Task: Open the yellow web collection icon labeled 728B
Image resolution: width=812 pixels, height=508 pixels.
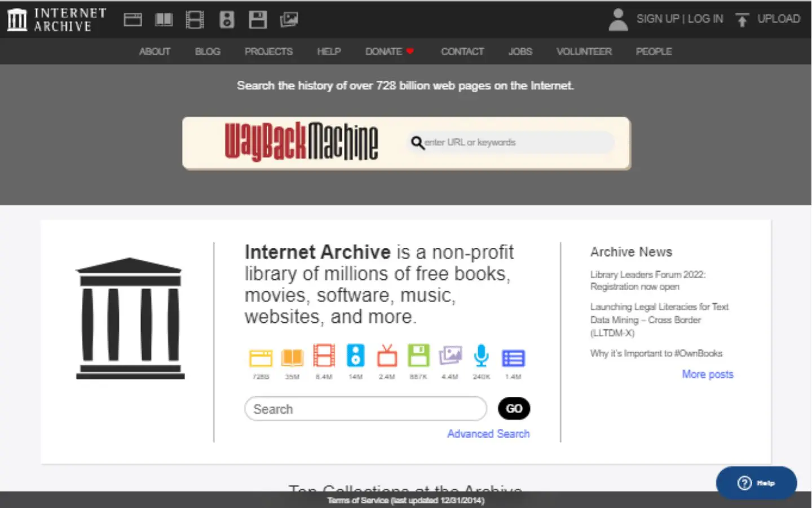Action: click(x=261, y=358)
